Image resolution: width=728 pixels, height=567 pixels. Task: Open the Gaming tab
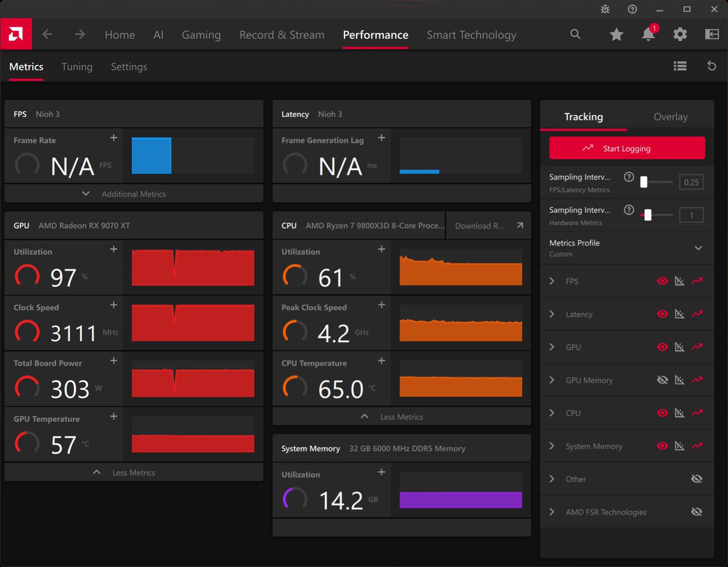pyautogui.click(x=201, y=35)
